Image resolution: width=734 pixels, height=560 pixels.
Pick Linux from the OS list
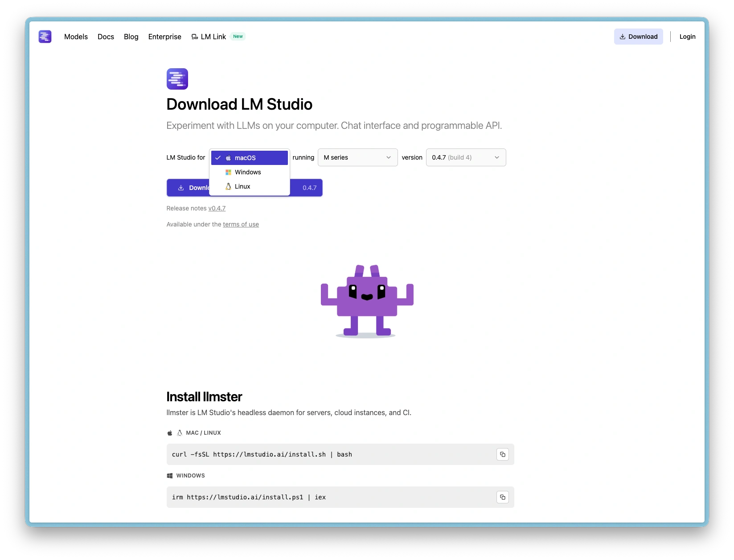click(x=242, y=186)
